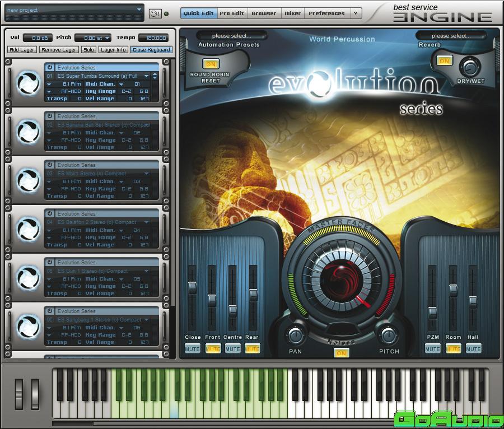
Task: Open Midi Chan. dropdown on ES Super Tumba layer
Action: 121,84
